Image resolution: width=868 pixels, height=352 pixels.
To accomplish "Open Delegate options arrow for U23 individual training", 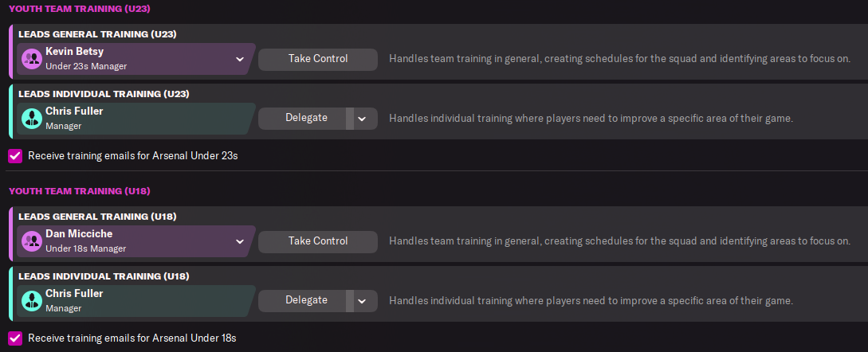I will 362,118.
